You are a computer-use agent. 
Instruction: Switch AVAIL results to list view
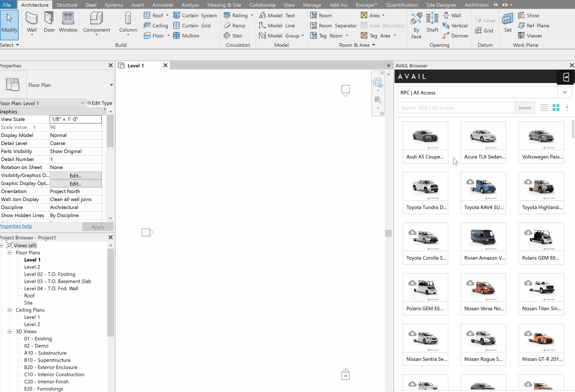(544, 107)
